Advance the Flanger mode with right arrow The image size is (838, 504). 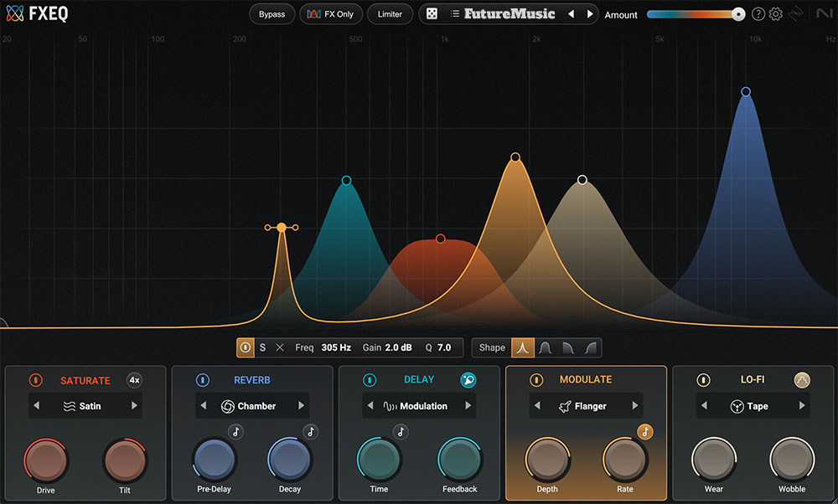pyautogui.click(x=633, y=406)
